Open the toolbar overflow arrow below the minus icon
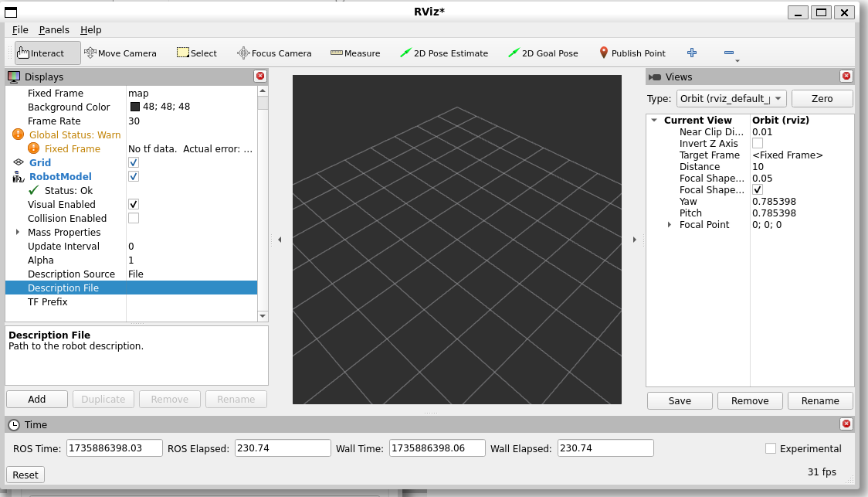The image size is (868, 497). 737,60
